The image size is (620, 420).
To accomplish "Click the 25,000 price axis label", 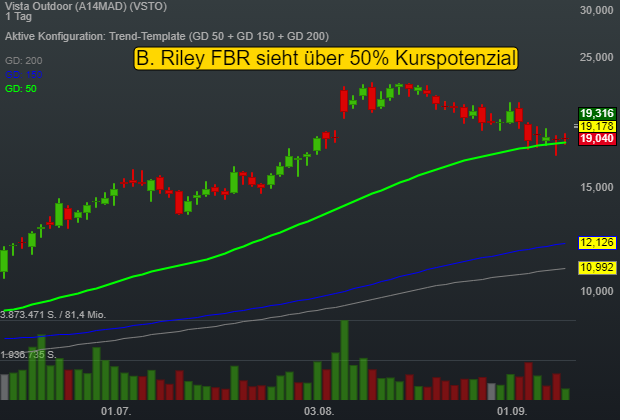I will pos(597,57).
